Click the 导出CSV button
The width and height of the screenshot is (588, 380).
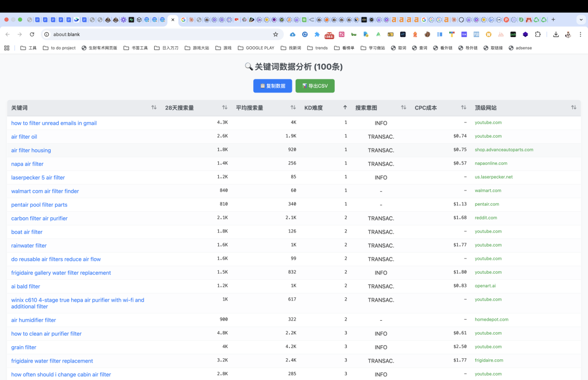point(315,86)
